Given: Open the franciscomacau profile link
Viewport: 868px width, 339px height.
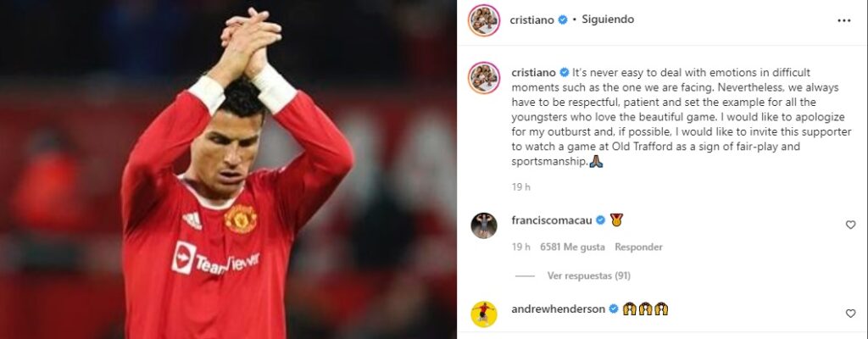Looking at the screenshot, I should point(552,220).
